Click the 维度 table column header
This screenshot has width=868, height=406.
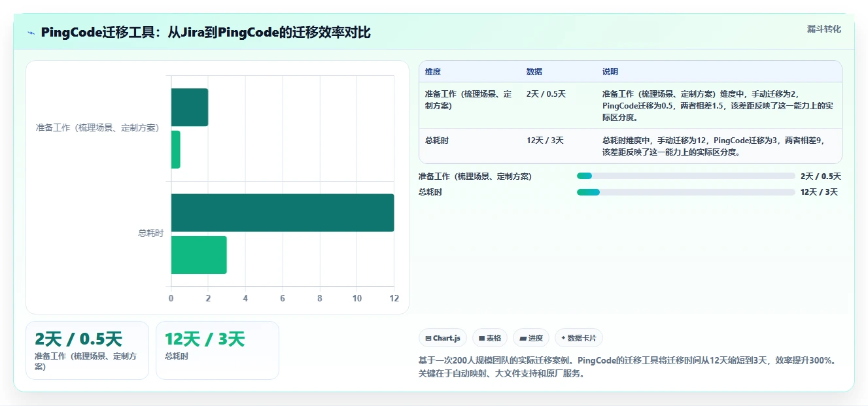432,72
